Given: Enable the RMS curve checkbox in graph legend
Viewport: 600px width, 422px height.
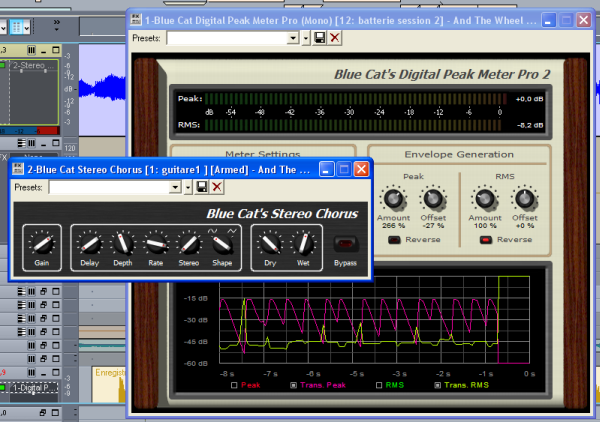Looking at the screenshot, I should pos(379,385).
